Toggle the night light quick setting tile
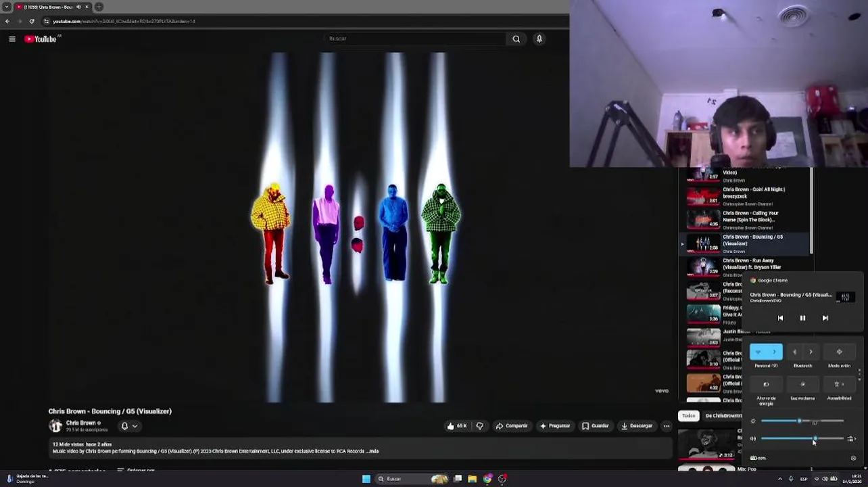Viewport: 868px width, 487px height. coord(802,385)
